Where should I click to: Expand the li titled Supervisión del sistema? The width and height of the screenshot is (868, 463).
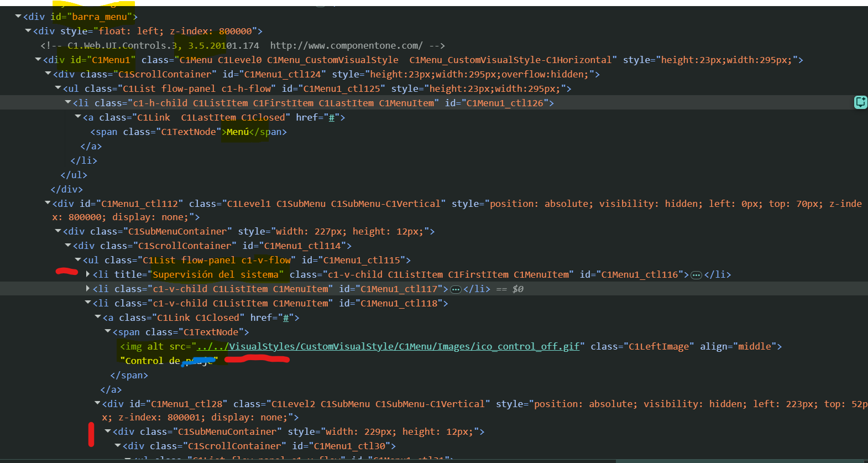click(88, 274)
